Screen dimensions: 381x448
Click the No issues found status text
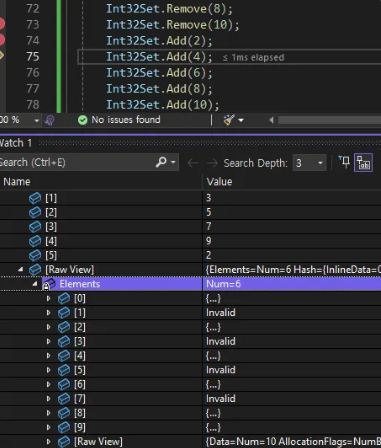point(126,120)
